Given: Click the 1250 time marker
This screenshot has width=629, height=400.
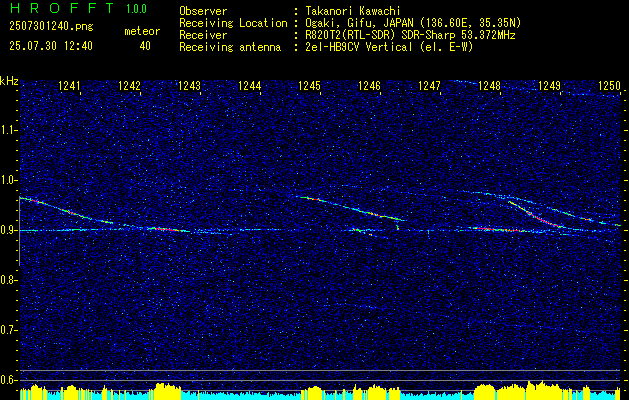Looking at the screenshot, I should (609, 86).
